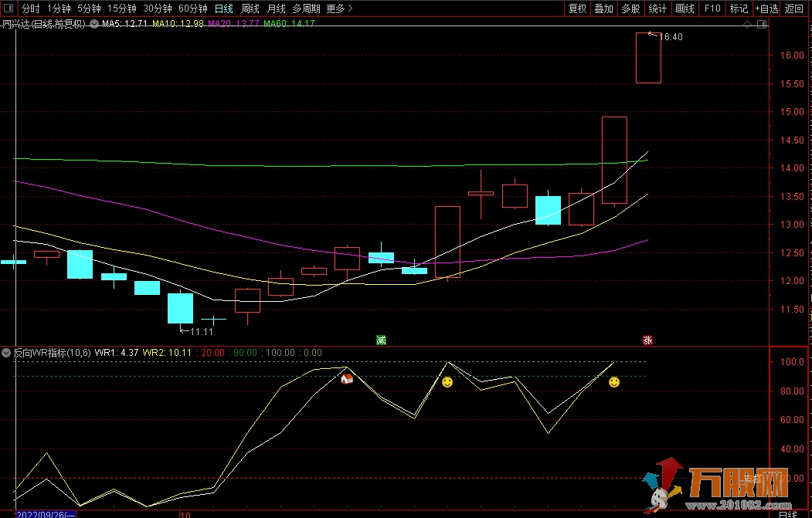Click the top-left window menu icon
This screenshot has height=518, width=812.
[x=8, y=8]
